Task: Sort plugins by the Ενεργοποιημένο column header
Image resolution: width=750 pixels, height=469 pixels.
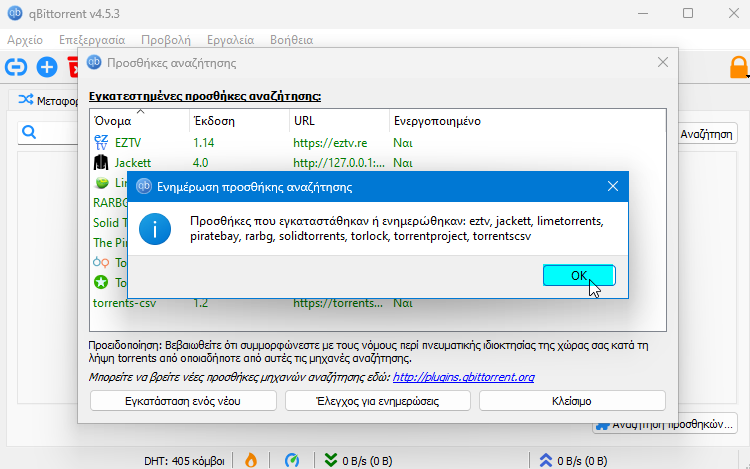Action: tap(528, 120)
